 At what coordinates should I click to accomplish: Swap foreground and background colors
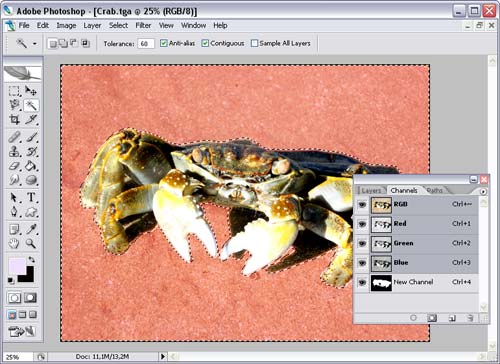pos(31,259)
